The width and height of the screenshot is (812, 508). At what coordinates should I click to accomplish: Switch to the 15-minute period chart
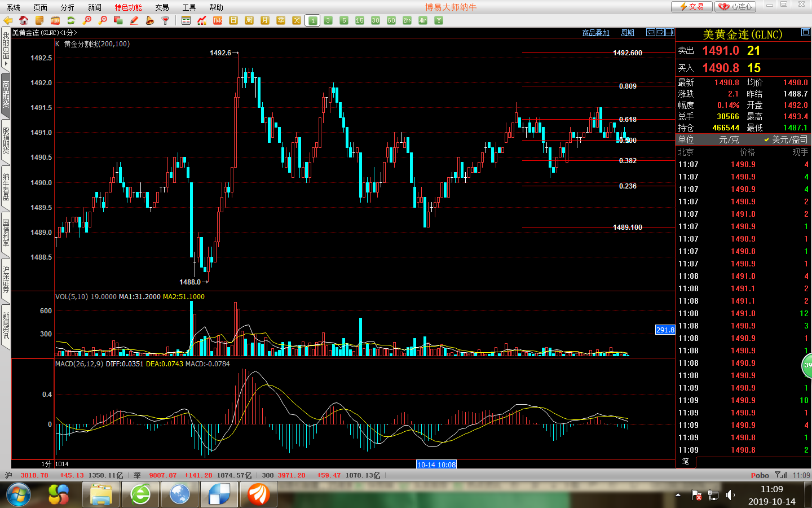[x=360, y=20]
